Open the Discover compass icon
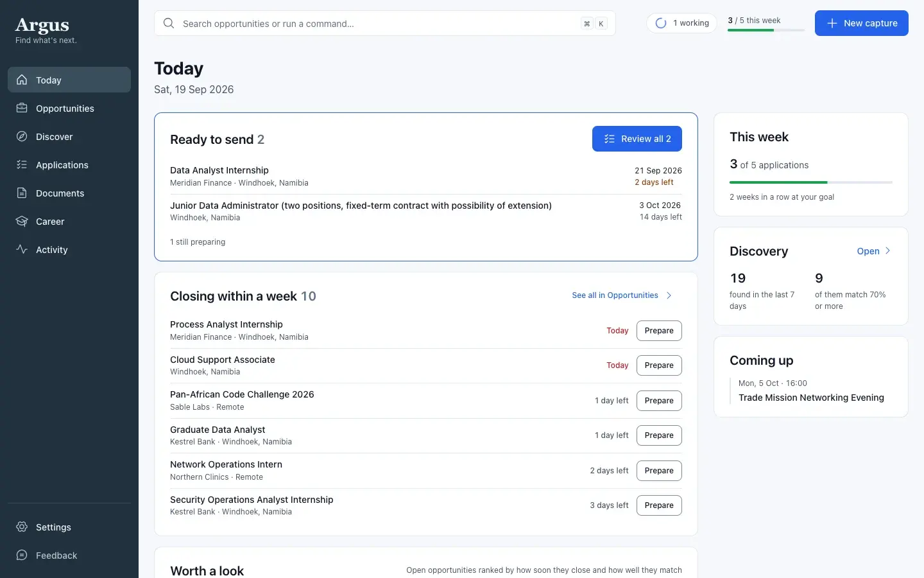The height and width of the screenshot is (578, 924). (x=22, y=136)
